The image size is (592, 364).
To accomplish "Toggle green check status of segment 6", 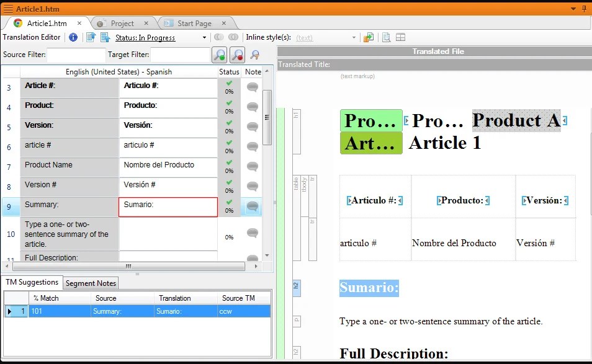I will point(229,143).
